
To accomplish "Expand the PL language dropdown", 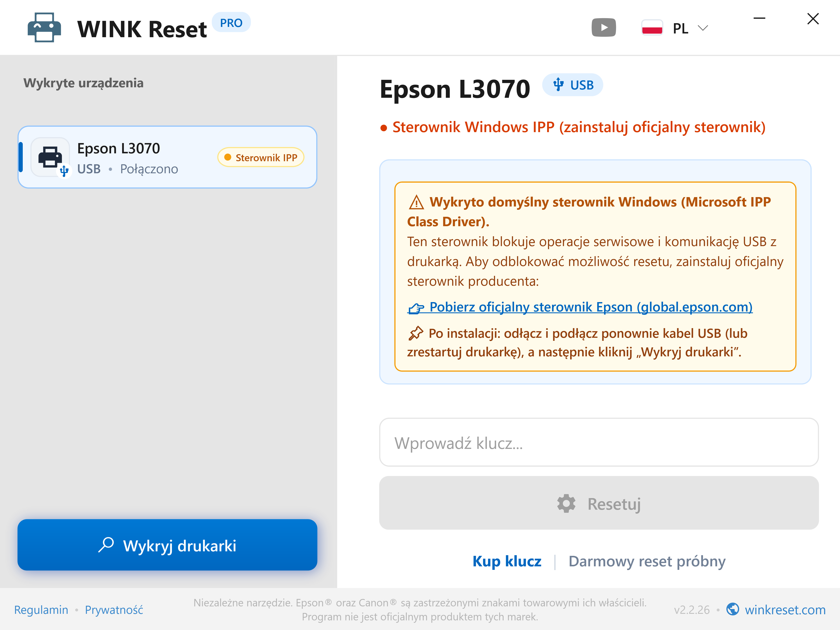I will tap(675, 28).
